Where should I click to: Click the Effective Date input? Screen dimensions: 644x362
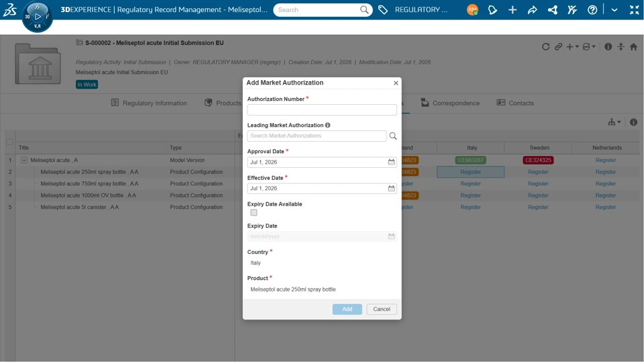322,189
